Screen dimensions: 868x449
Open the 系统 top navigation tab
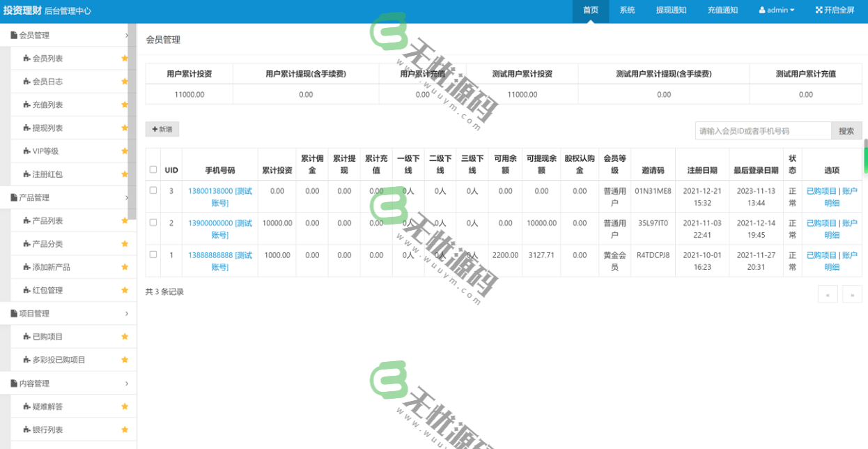(x=627, y=10)
